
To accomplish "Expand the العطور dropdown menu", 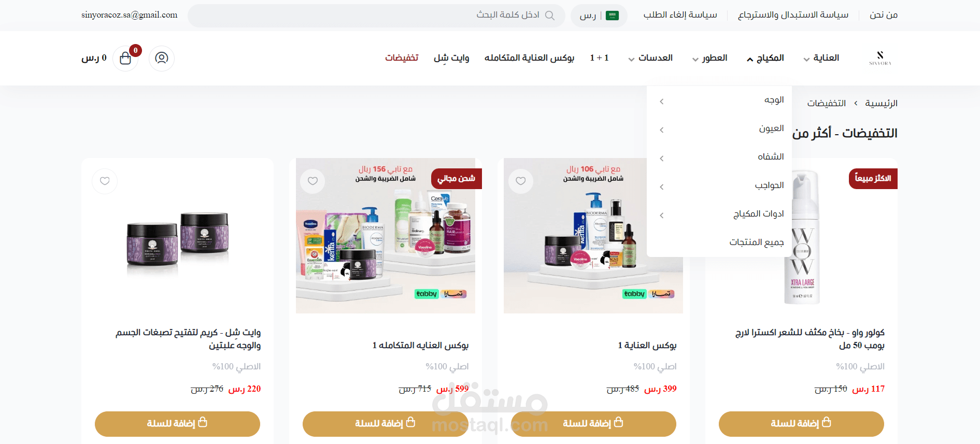I will [x=709, y=58].
